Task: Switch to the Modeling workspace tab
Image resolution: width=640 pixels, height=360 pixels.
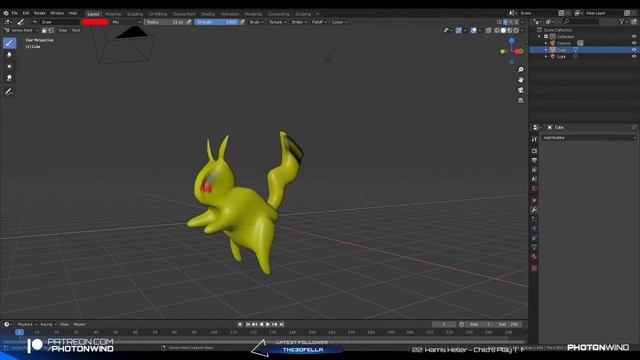Action: click(113, 14)
